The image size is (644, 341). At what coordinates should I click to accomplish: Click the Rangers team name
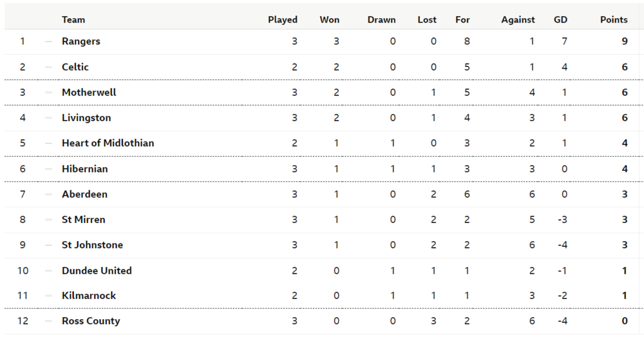81,41
